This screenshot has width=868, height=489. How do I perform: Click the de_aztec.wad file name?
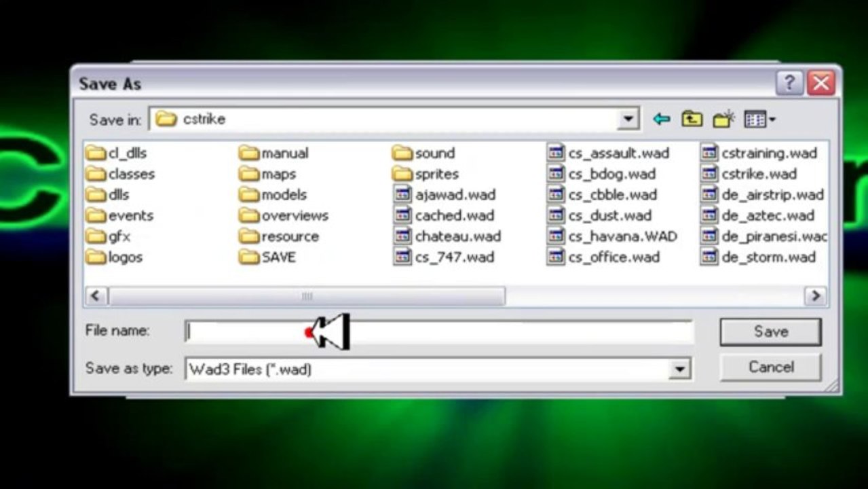(768, 216)
